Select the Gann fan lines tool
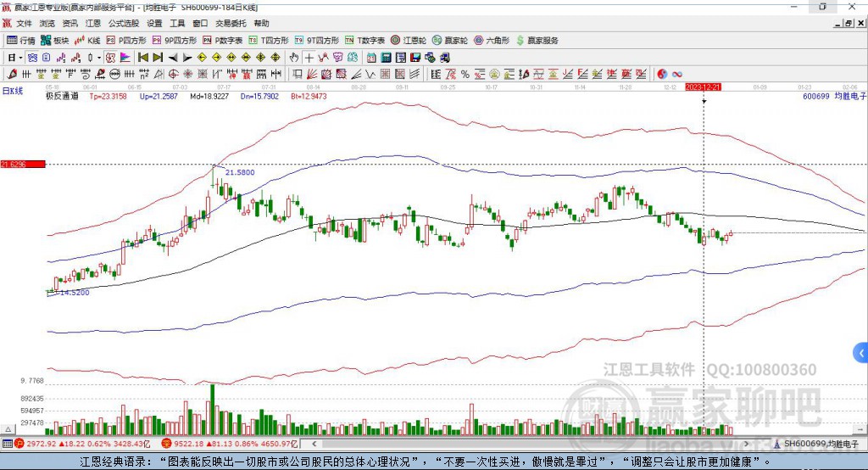The image size is (868, 470). [x=312, y=75]
